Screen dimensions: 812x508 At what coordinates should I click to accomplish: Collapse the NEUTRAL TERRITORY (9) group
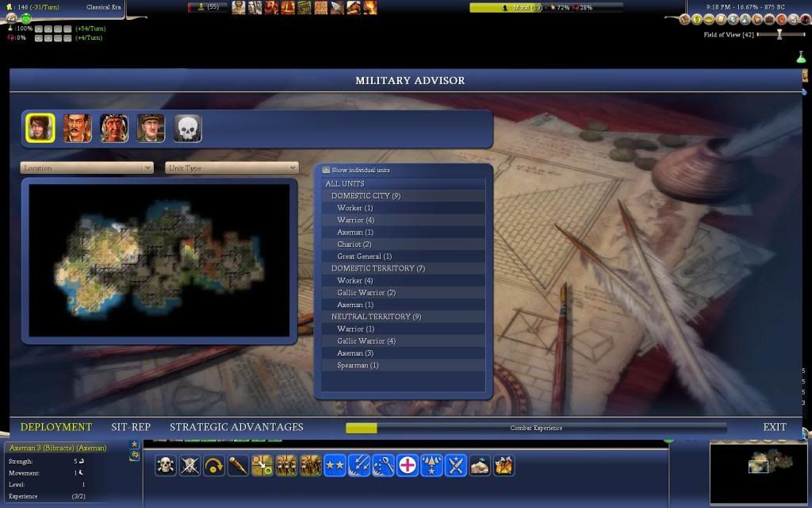[404, 316]
